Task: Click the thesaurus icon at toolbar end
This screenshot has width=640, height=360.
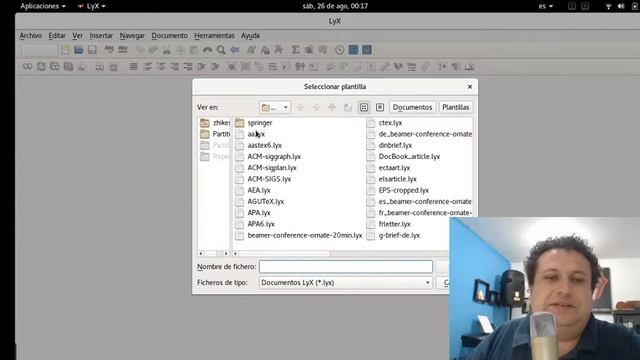Action: click(469, 67)
